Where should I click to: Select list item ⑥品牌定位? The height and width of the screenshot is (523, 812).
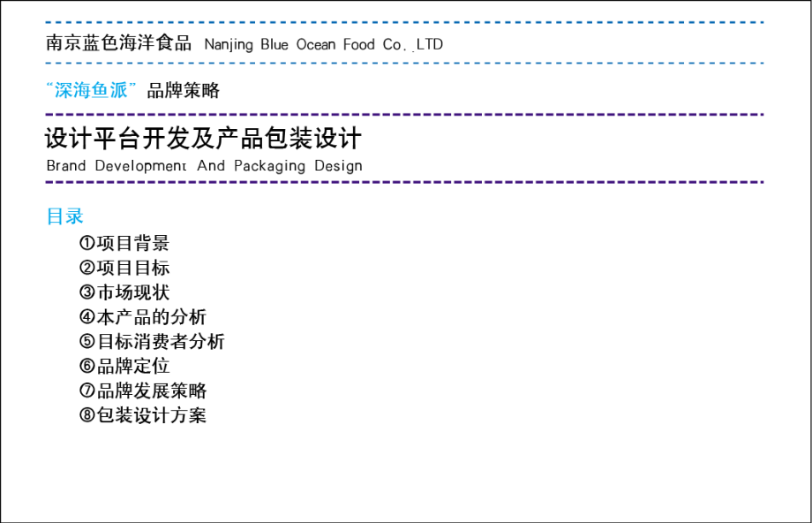tap(125, 366)
